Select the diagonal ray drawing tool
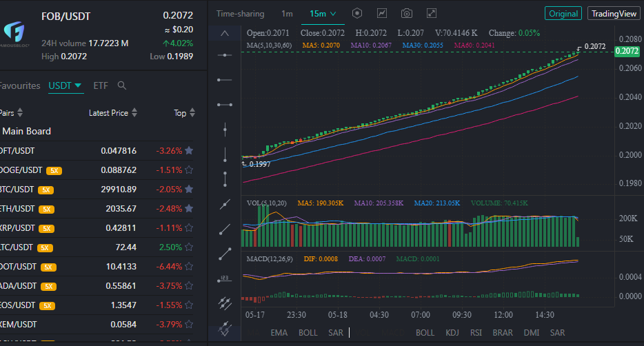644x346 pixels. pyautogui.click(x=225, y=229)
